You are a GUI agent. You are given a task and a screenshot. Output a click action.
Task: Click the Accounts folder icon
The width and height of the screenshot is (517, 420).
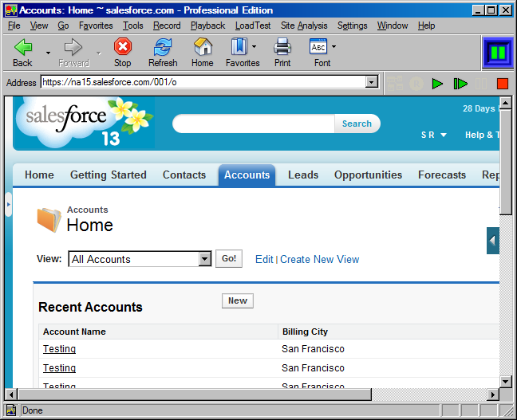point(49,220)
